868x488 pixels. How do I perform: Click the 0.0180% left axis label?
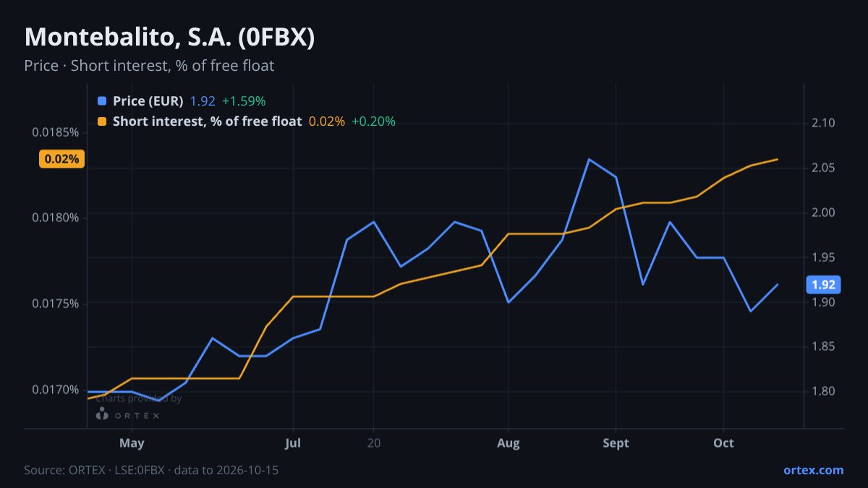[55, 218]
